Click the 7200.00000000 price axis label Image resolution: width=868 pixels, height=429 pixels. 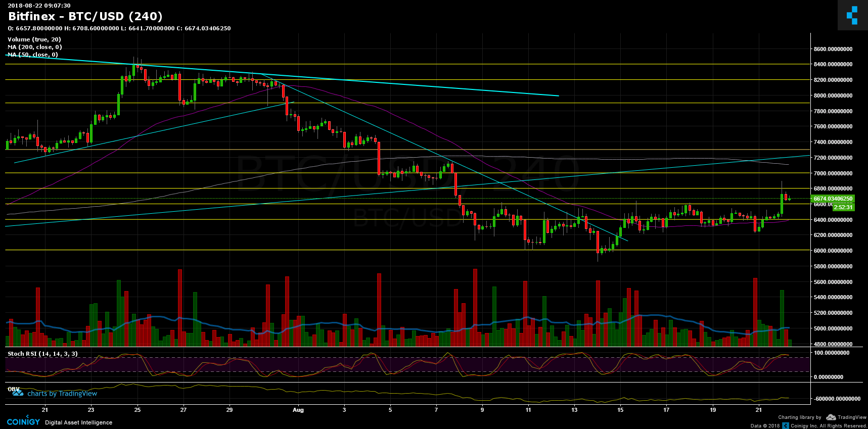[x=833, y=158]
